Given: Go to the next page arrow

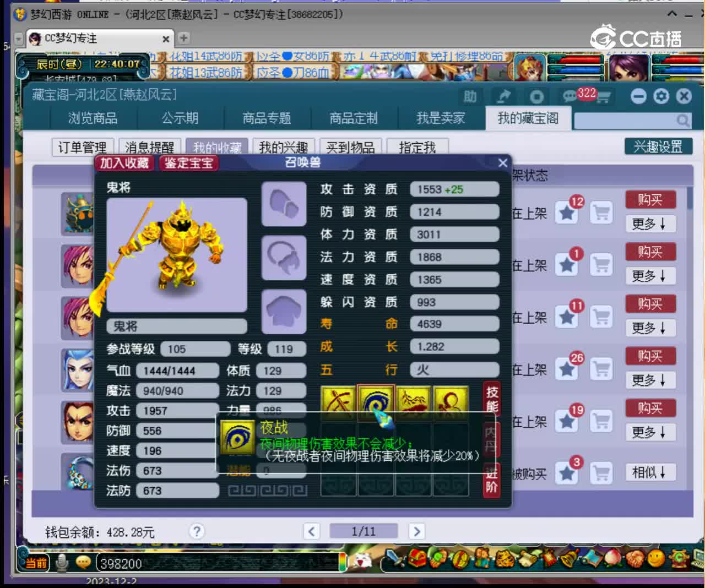Looking at the screenshot, I should (416, 531).
